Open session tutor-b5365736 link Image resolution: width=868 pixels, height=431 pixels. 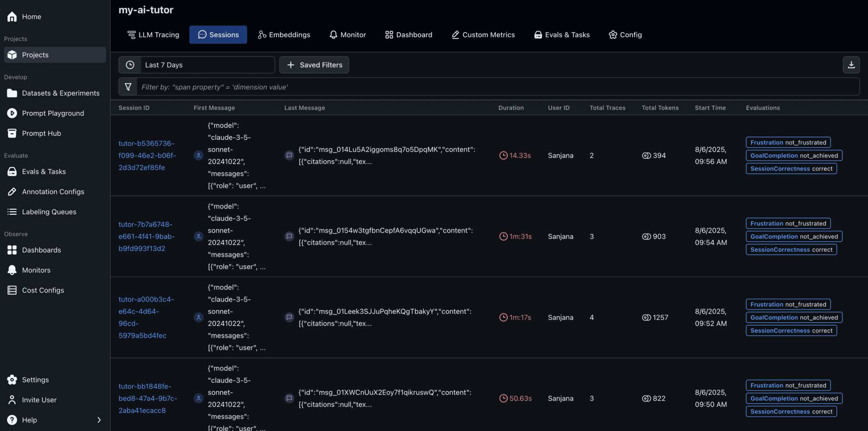pos(147,155)
